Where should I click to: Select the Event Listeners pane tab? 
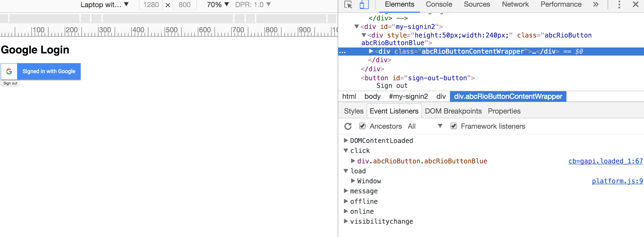(394, 111)
